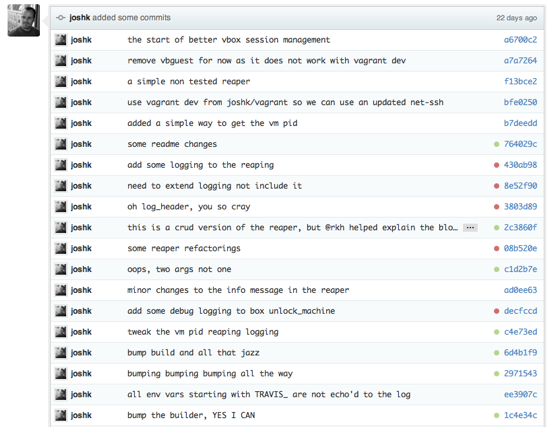Click the large joshk profile avatar
Viewport: 550px width, 427px height.
tap(24, 20)
